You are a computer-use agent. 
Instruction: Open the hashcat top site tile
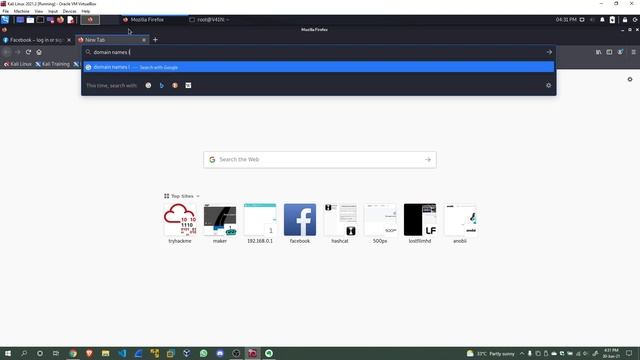coord(340,224)
